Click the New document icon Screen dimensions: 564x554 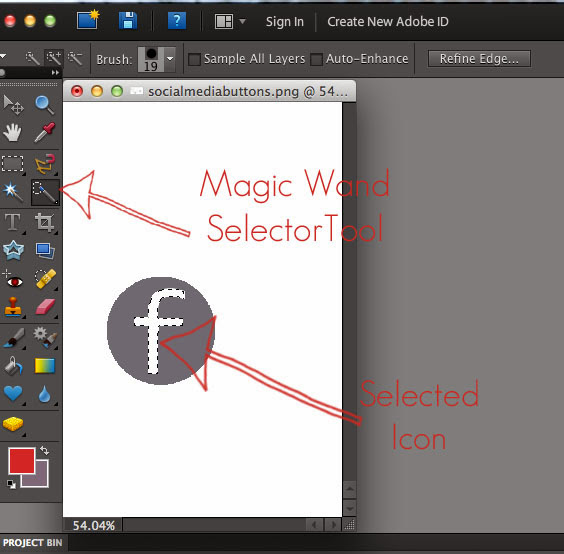[87, 20]
